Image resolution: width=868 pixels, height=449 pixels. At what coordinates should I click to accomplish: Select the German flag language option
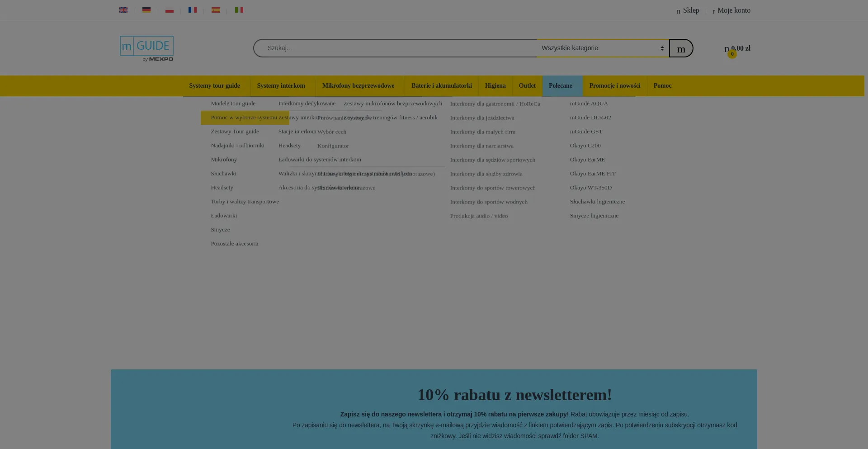click(146, 10)
